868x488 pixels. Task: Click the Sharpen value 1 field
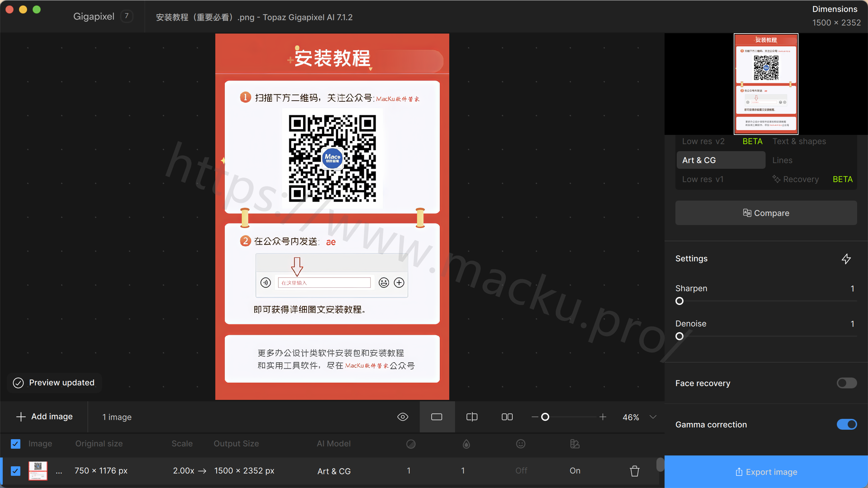[x=852, y=288]
